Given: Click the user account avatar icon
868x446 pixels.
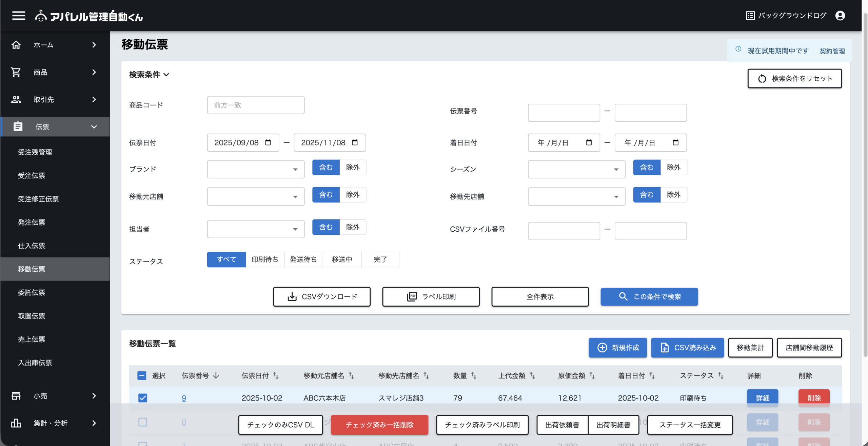Looking at the screenshot, I should click(x=840, y=16).
